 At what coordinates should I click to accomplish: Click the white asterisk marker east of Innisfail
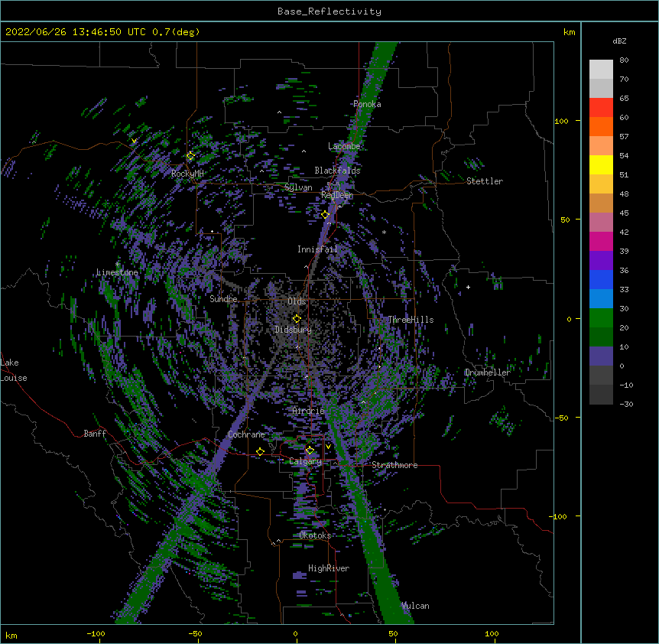coord(384,232)
